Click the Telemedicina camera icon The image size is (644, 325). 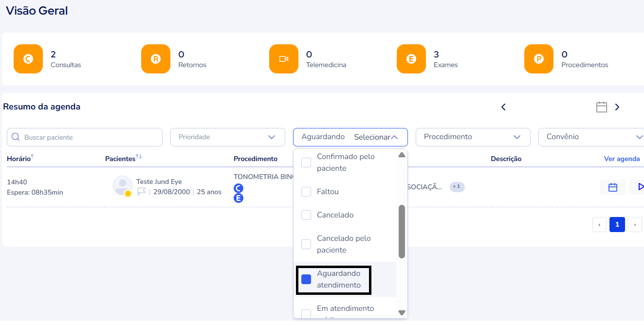click(283, 59)
